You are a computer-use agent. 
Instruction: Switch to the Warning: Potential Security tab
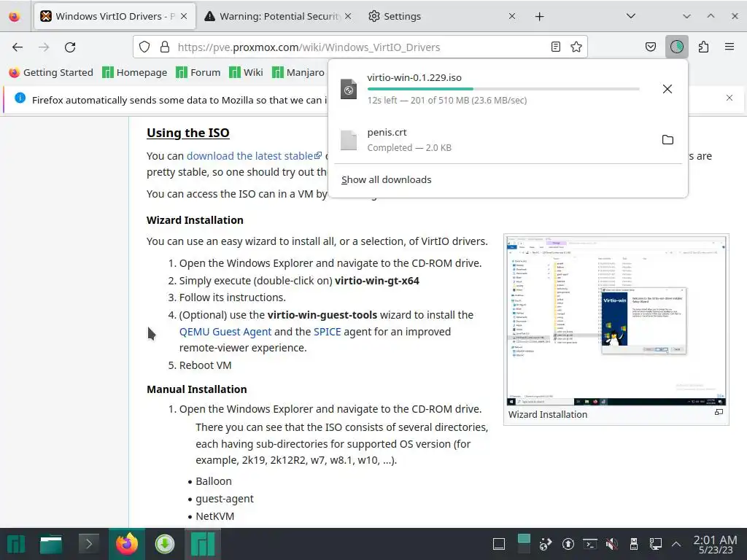point(278,16)
